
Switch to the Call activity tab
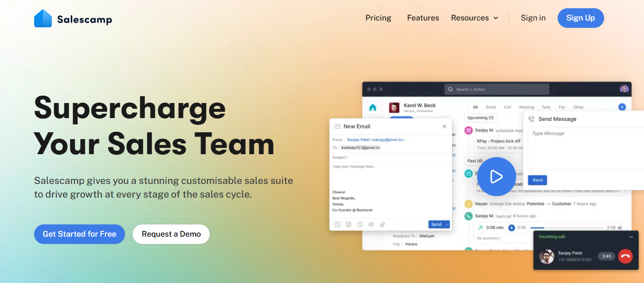coord(507,107)
